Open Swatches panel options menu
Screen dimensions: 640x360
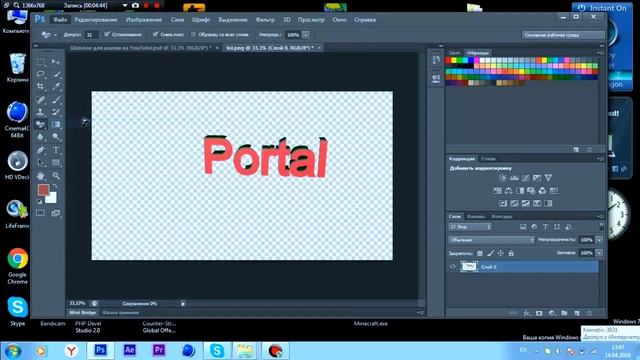(x=600, y=53)
